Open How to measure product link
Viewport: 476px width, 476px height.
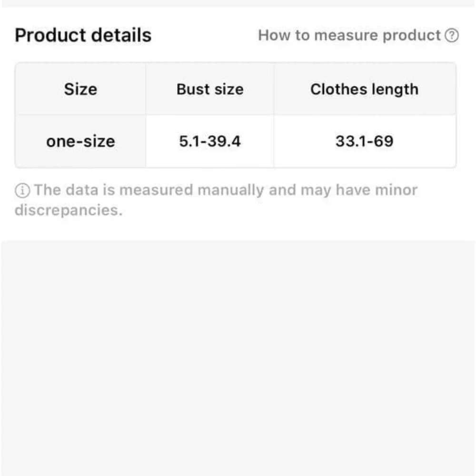point(350,36)
